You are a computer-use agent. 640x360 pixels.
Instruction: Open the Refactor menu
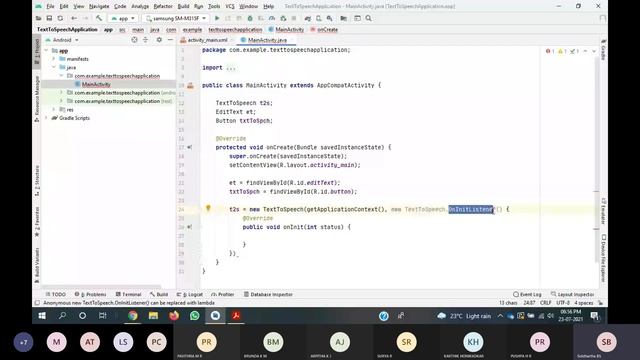[x=163, y=7]
